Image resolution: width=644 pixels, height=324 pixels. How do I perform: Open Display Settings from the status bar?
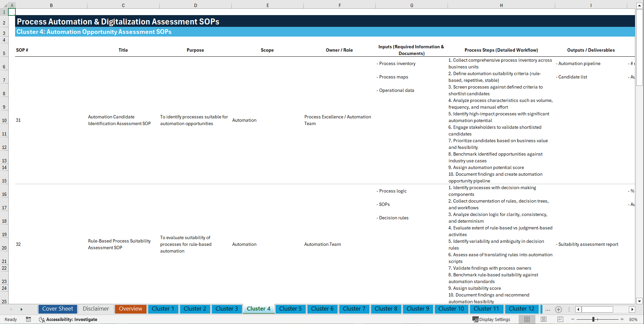pos(491,319)
